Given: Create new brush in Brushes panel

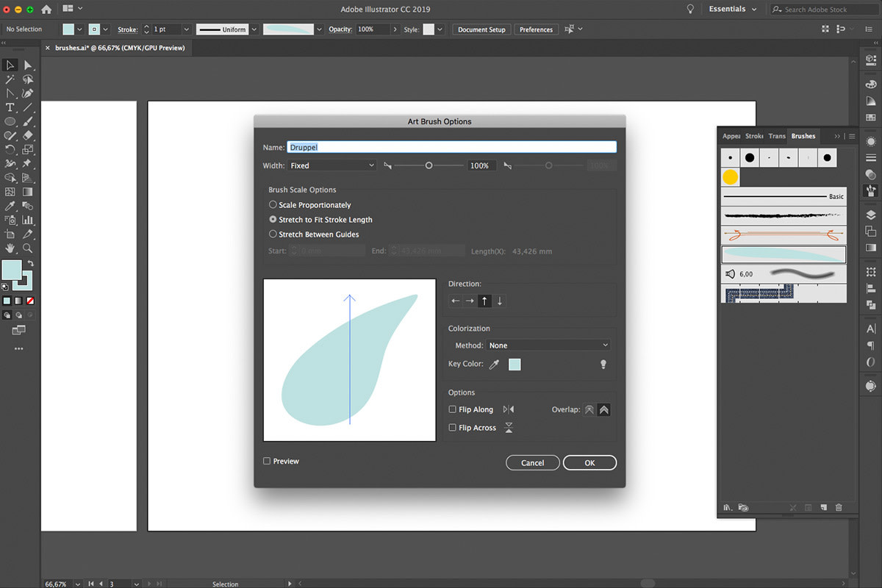Looking at the screenshot, I should click(824, 507).
